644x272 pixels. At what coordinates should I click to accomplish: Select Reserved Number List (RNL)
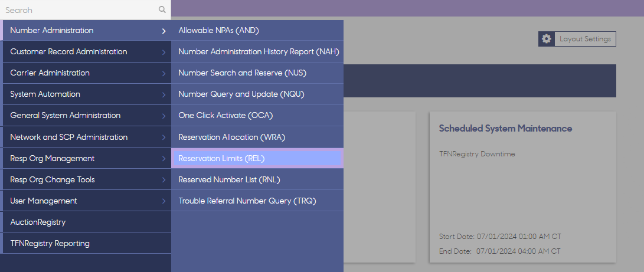point(257,180)
